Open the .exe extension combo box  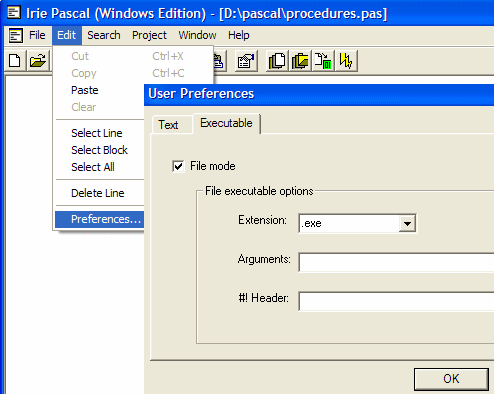click(x=357, y=223)
